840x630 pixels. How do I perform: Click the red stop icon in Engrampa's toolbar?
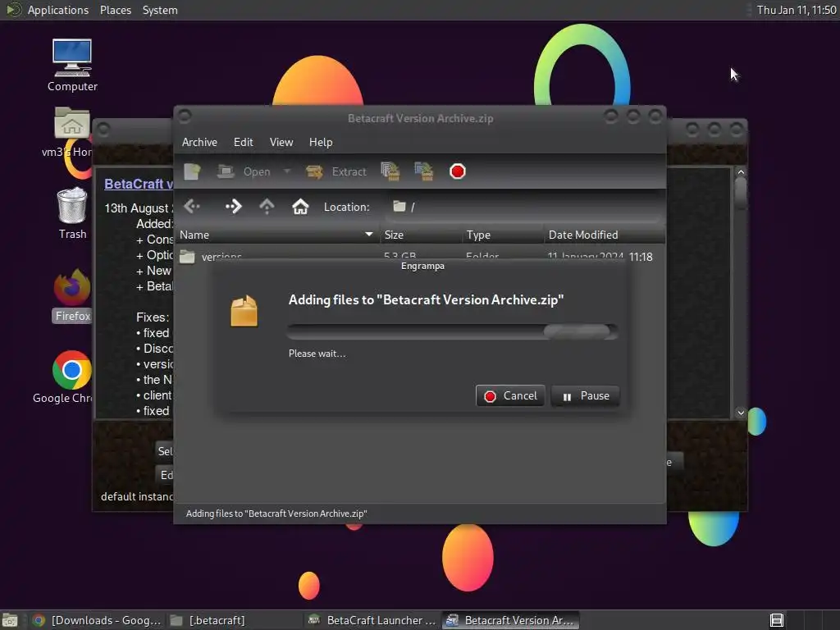click(458, 171)
